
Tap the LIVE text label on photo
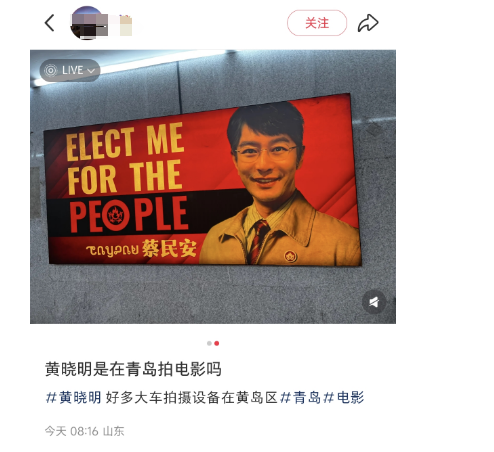[72, 70]
